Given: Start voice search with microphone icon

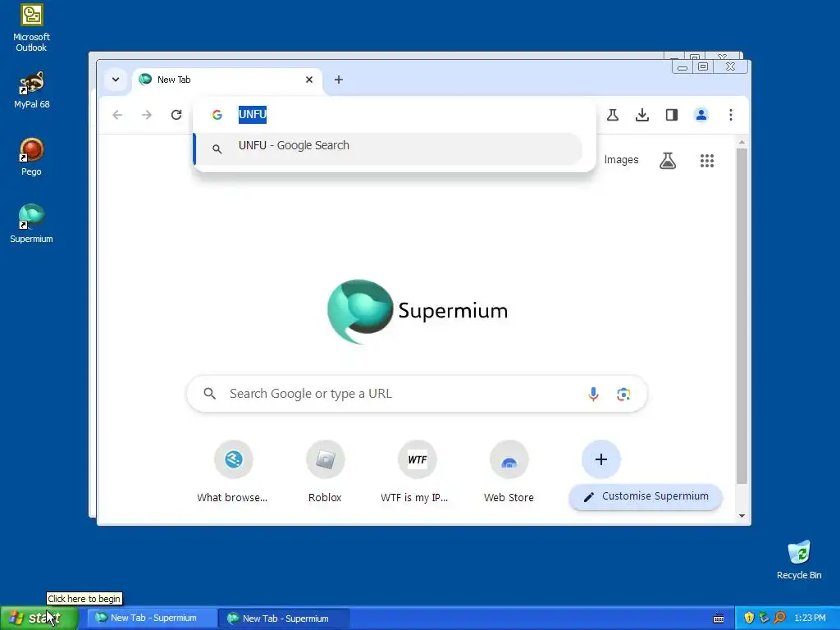Looking at the screenshot, I should click(593, 395).
